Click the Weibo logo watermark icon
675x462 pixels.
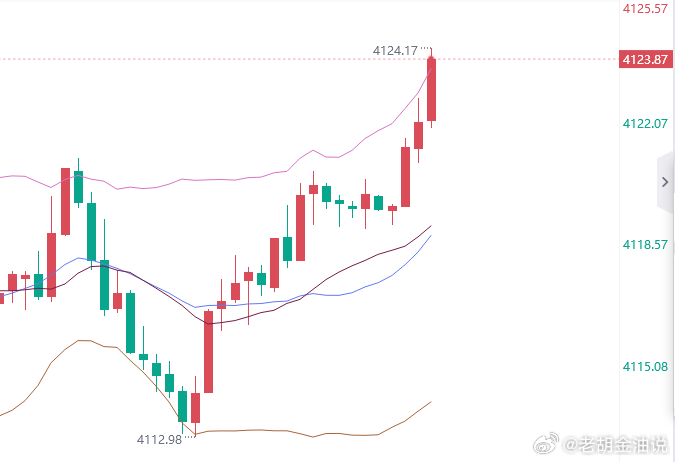pos(546,443)
